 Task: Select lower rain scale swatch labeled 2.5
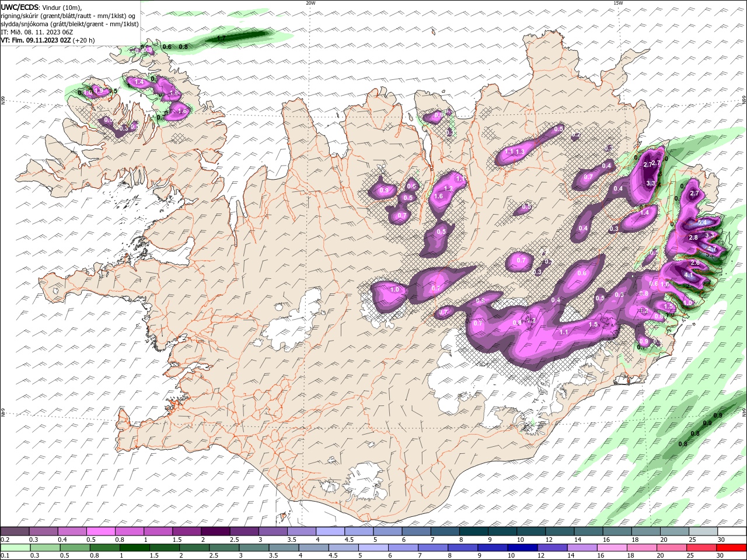[224, 548]
